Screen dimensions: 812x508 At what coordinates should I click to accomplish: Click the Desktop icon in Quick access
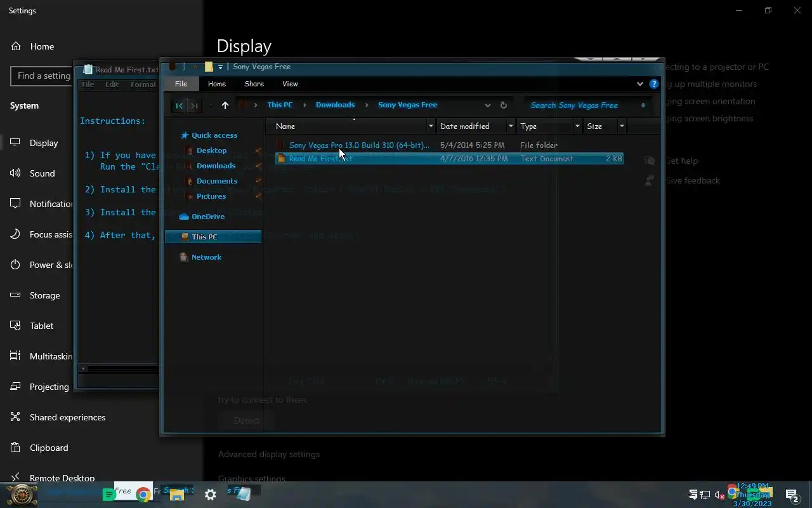188,150
